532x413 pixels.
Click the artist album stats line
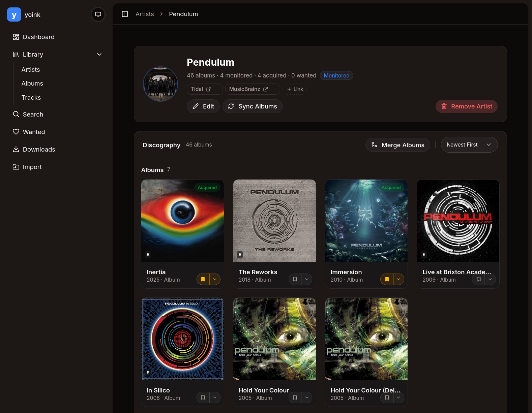click(x=252, y=75)
